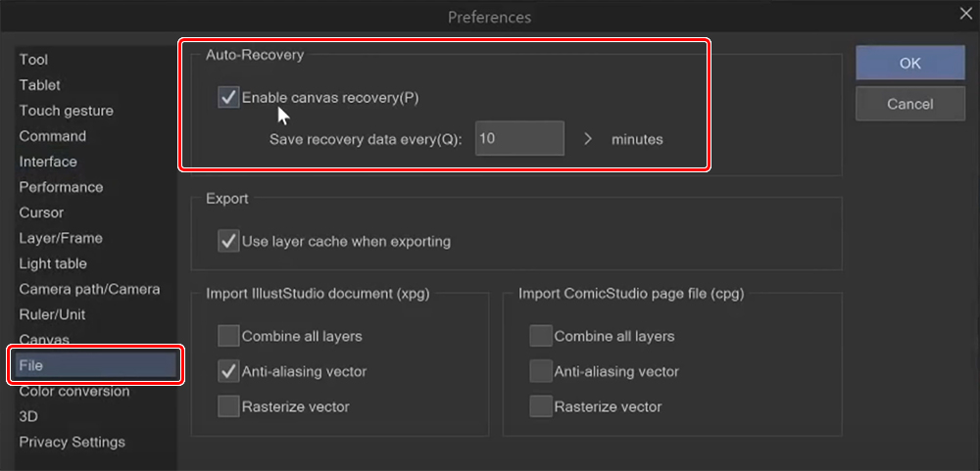Screen dimensions: 980x471
Task: Enable Combine all layers for IllustStudio import
Action: (x=228, y=337)
